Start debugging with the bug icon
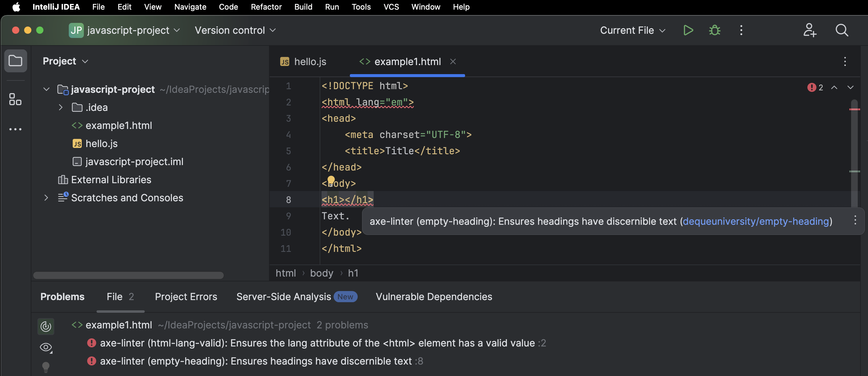Screen dimensions: 868x376 (x=715, y=30)
